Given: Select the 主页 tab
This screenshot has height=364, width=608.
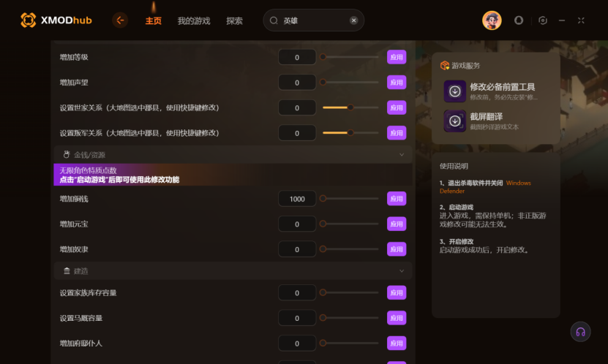Looking at the screenshot, I should point(153,21).
